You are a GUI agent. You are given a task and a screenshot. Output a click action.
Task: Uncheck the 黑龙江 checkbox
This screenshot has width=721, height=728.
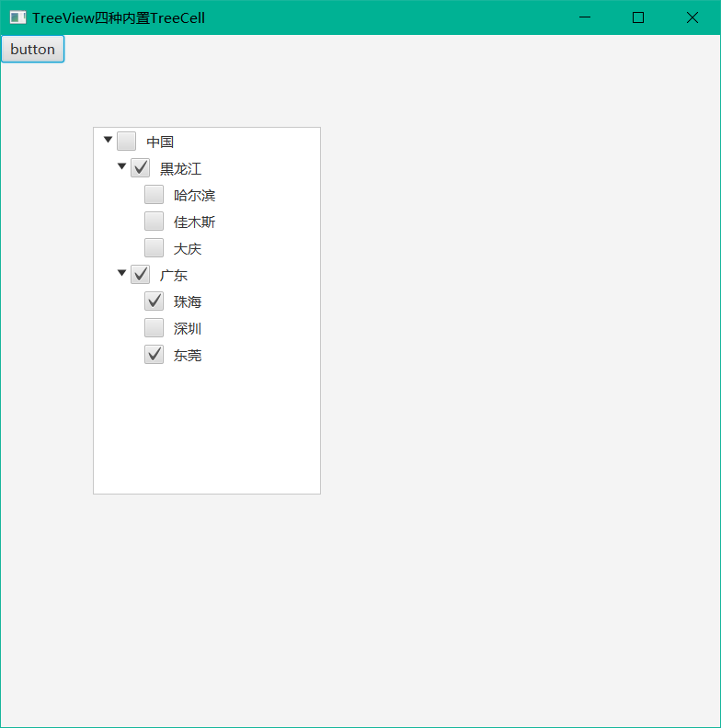140,168
